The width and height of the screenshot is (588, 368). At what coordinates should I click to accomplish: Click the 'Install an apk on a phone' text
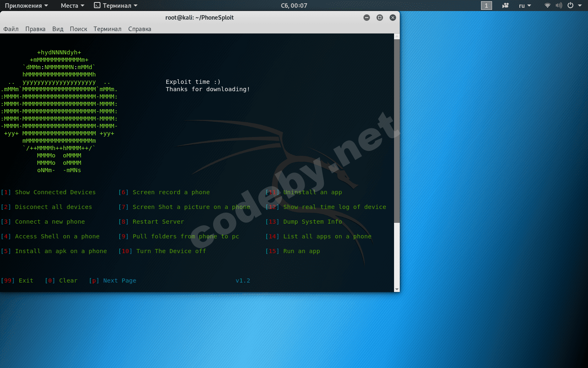coord(61,251)
